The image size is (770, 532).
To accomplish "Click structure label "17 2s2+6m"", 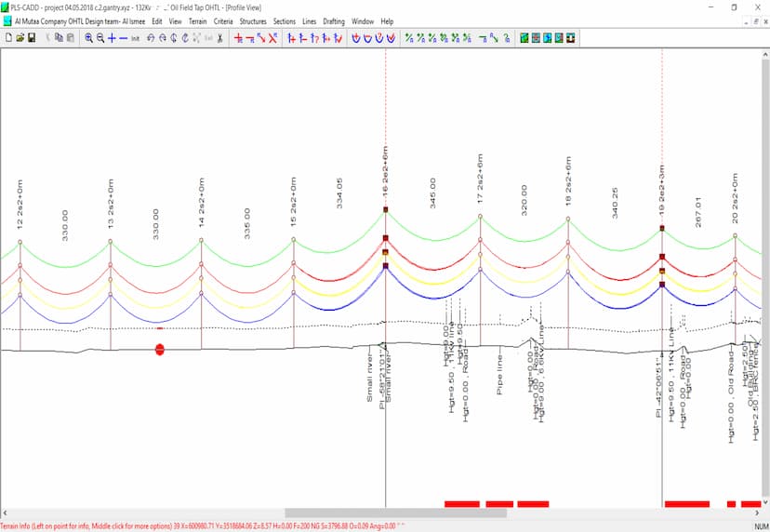I will pos(480,179).
